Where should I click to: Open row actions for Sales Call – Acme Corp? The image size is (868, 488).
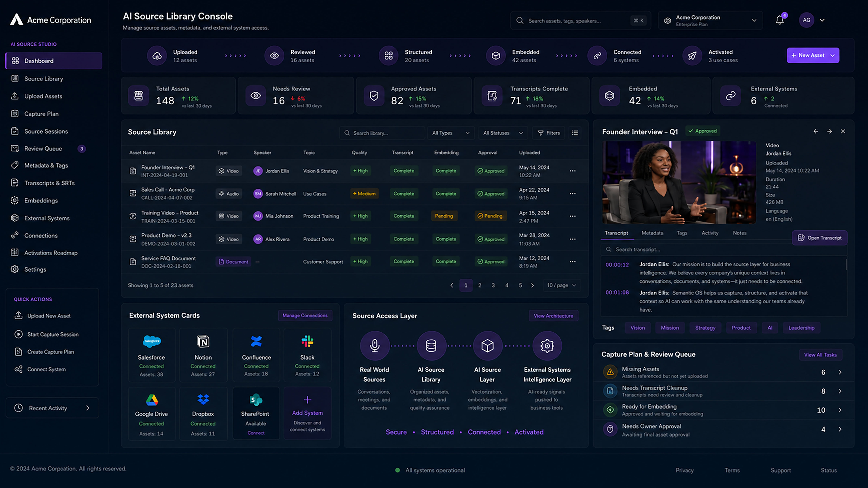tap(573, 194)
